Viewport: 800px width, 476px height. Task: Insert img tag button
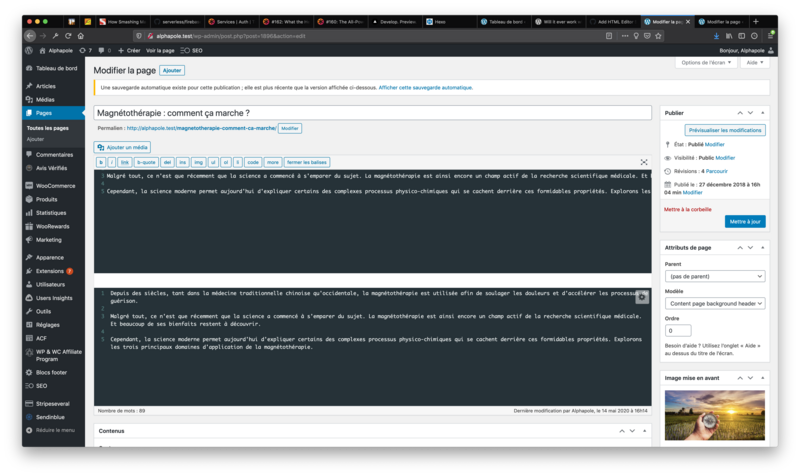pos(198,162)
